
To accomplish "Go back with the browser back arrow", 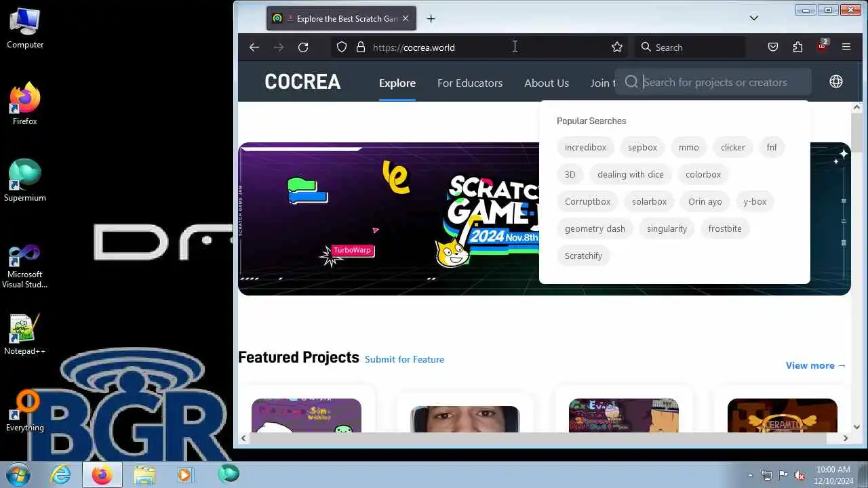I will point(254,47).
